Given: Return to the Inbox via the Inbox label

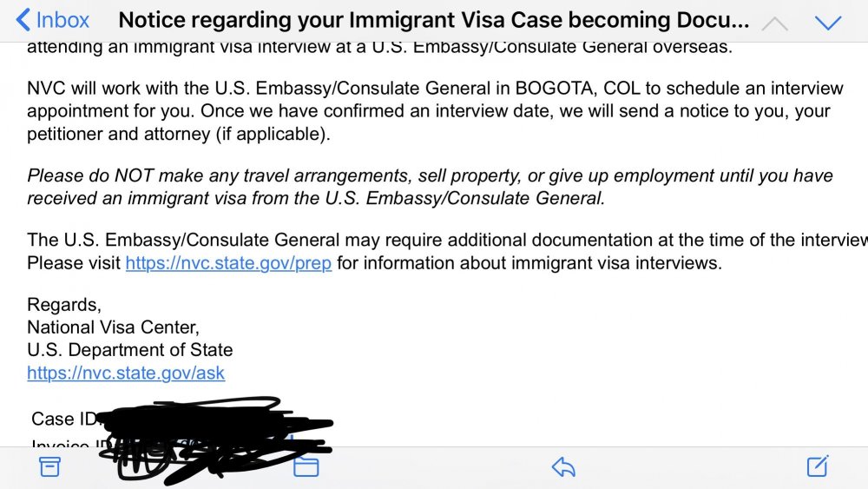Looking at the screenshot, I should 62,20.
